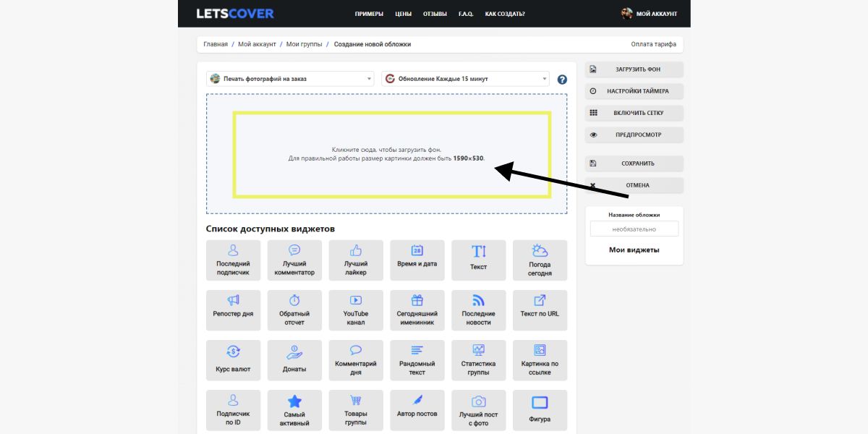868x434 pixels.
Task: Open the Мой аккаунт profile menu
Action: pos(650,14)
